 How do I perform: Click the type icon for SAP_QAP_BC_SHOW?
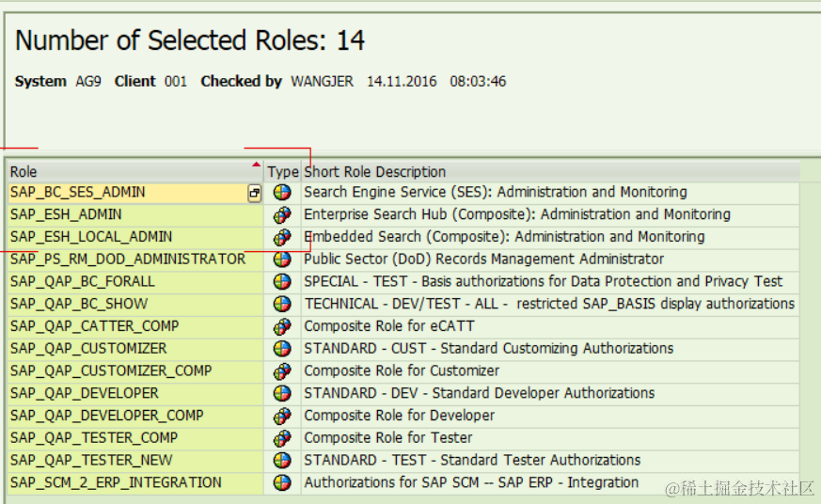[282, 304]
